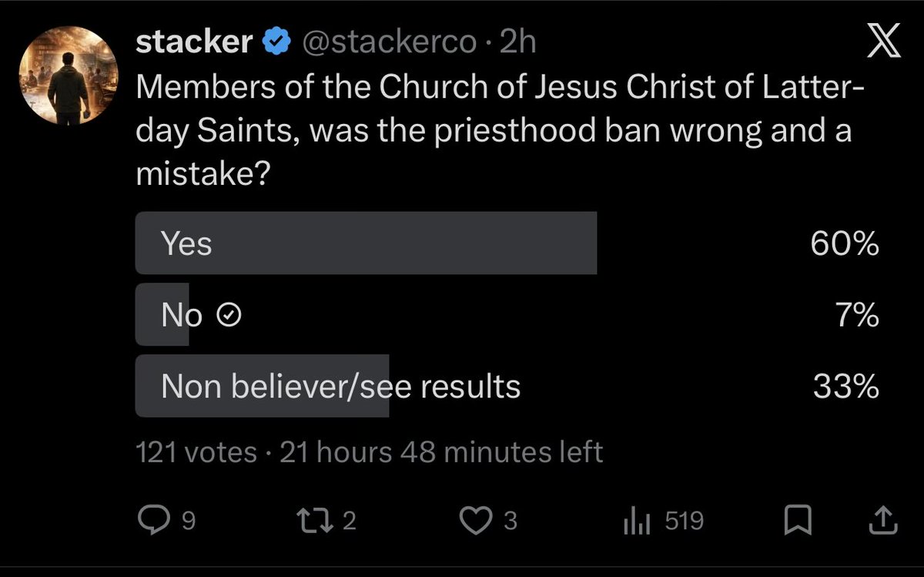The image size is (924, 577).
Task: Click the 121 votes count
Action: pos(196,452)
